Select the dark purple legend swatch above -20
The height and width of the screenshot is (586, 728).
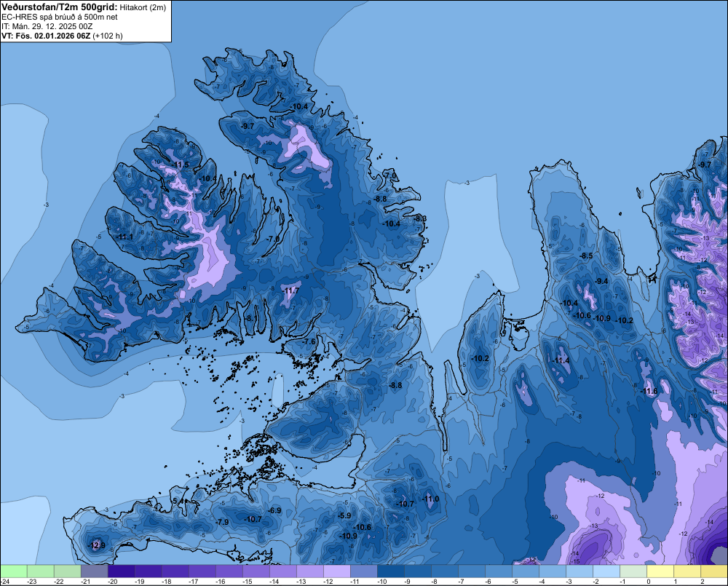pyautogui.click(x=121, y=571)
